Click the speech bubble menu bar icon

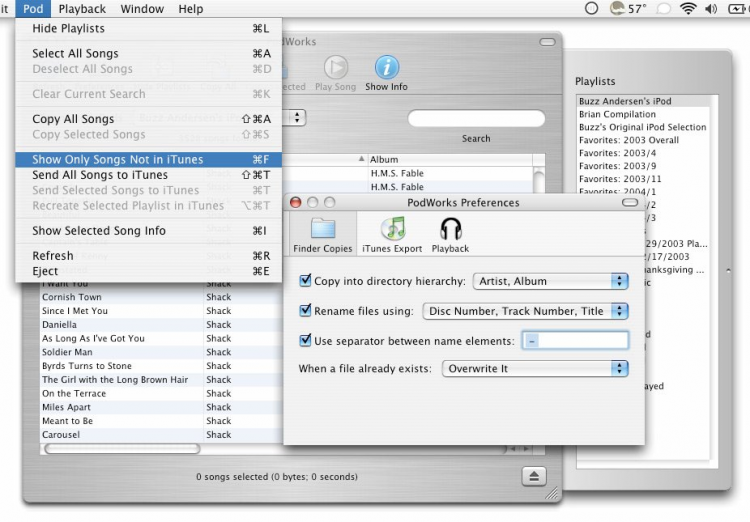pos(663,9)
